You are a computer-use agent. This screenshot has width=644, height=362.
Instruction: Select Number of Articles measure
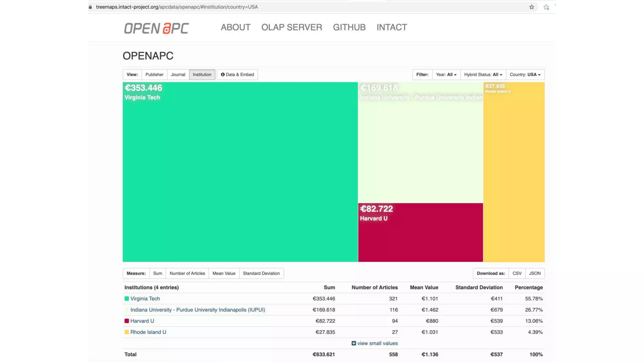(x=187, y=273)
